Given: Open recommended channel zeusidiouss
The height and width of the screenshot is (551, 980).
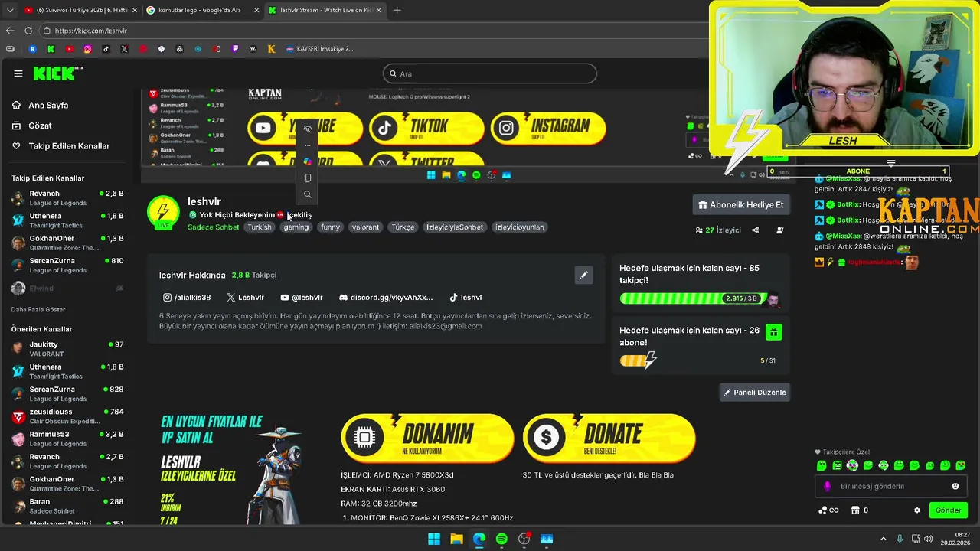Looking at the screenshot, I should click(x=67, y=416).
